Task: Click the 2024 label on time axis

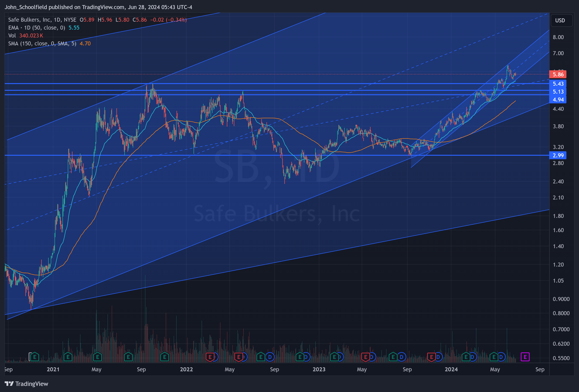Action: tap(451, 369)
